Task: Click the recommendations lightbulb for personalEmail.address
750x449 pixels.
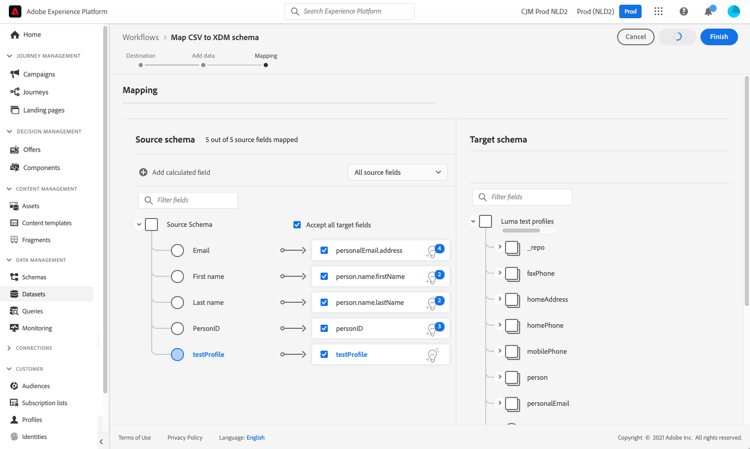Action: pyautogui.click(x=433, y=251)
